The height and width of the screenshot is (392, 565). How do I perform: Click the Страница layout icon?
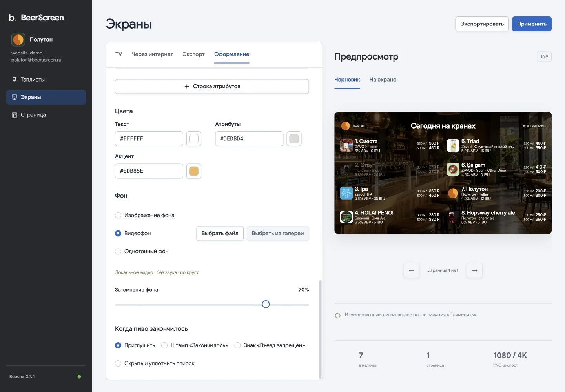point(15,115)
